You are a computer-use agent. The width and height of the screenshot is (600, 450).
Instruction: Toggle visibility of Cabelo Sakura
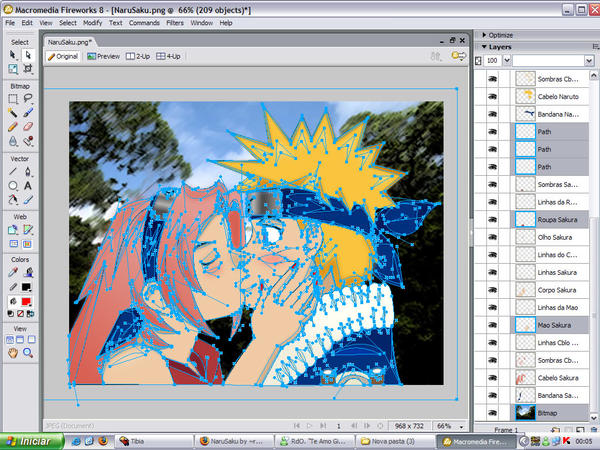[493, 378]
